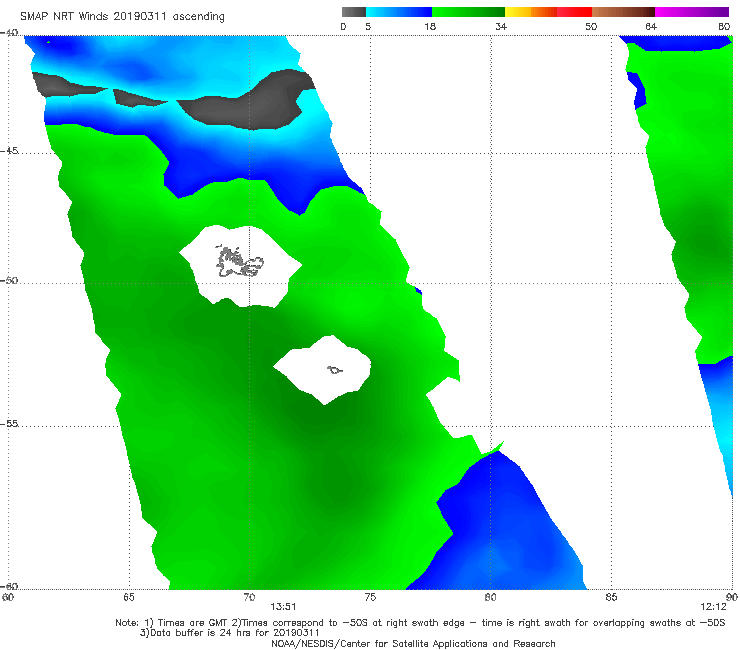The height and width of the screenshot is (650, 740).
Task: Click the latitude label '-50'
Action: tap(9, 280)
